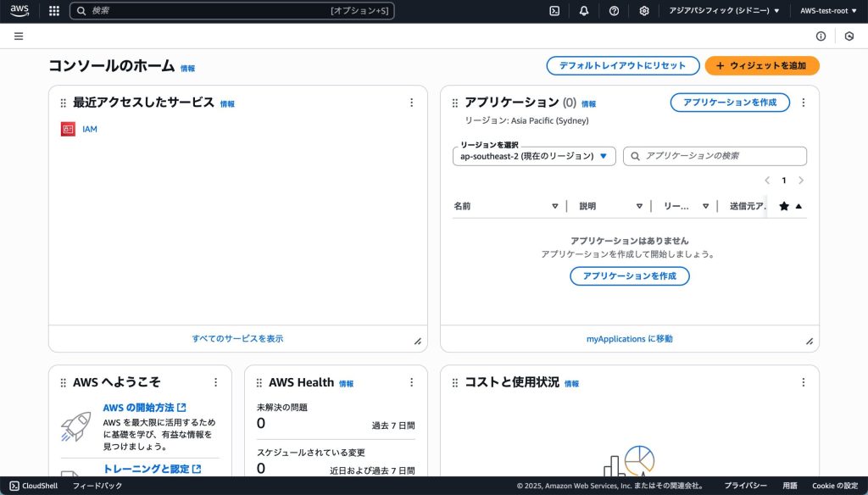Open the hamburger navigation menu
Viewport: 868px width, 495px height.
[19, 36]
